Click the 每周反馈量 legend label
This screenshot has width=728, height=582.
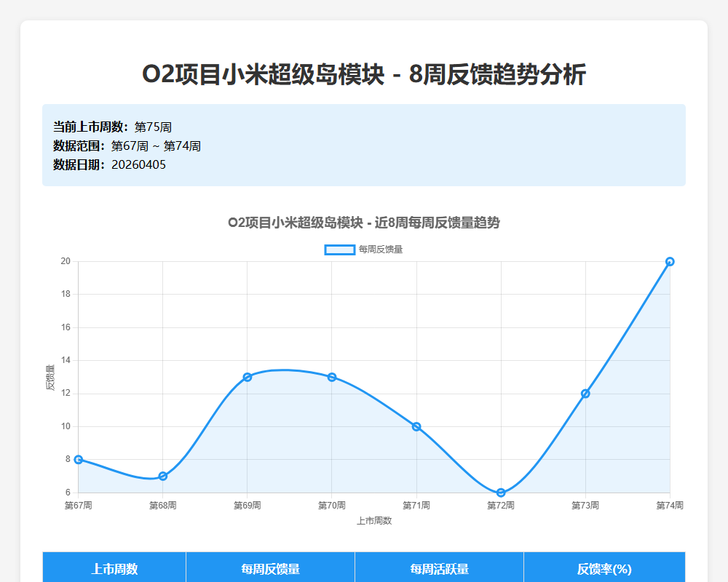tap(381, 250)
